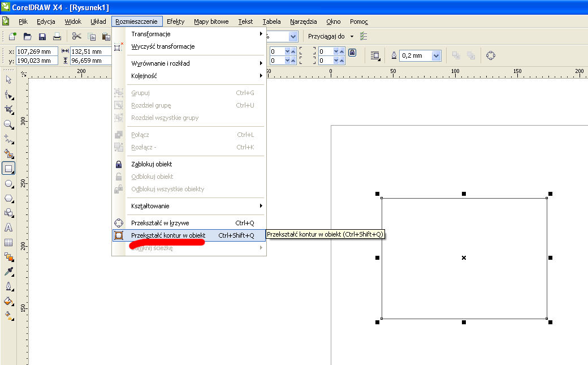Choose the Text tool
Screen dimensions: 588x365
pyautogui.click(x=8, y=227)
